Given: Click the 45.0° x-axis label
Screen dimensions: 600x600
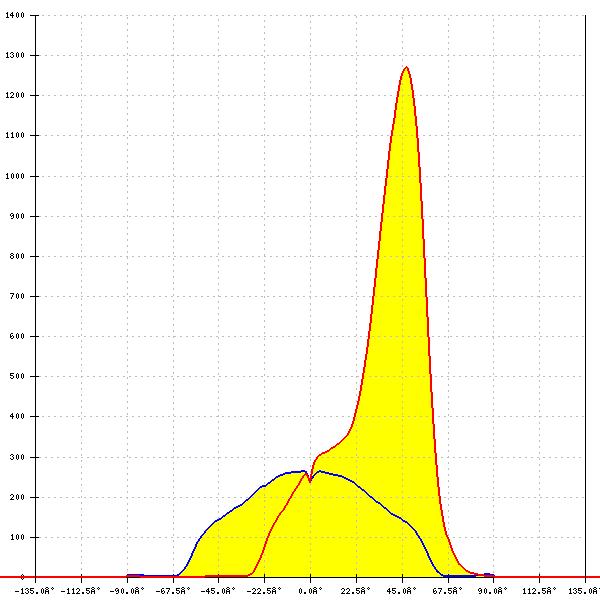Looking at the screenshot, I should (402, 591).
